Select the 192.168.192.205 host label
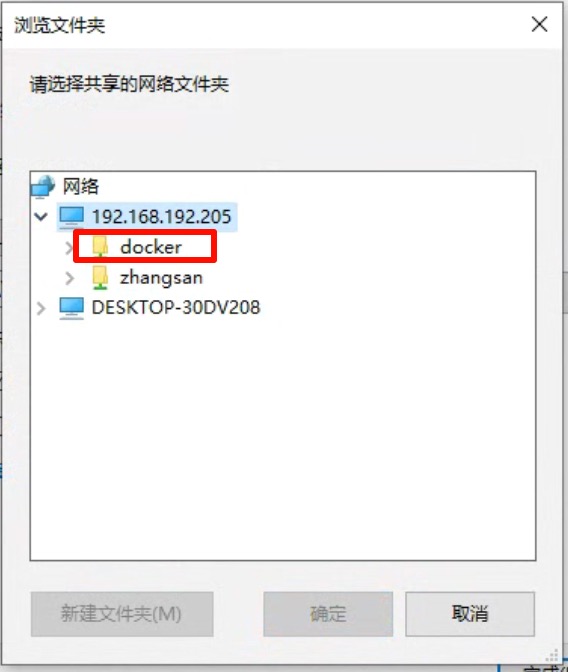Viewport: 568px width, 672px height. pos(162,216)
